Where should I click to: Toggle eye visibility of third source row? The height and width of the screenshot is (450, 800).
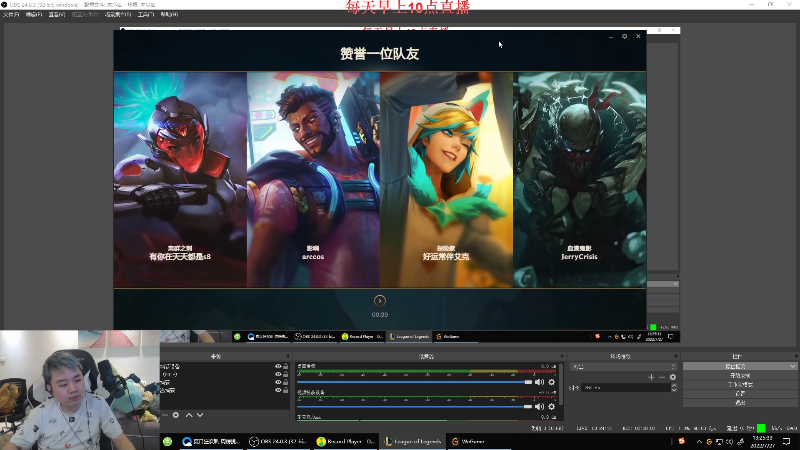(278, 382)
